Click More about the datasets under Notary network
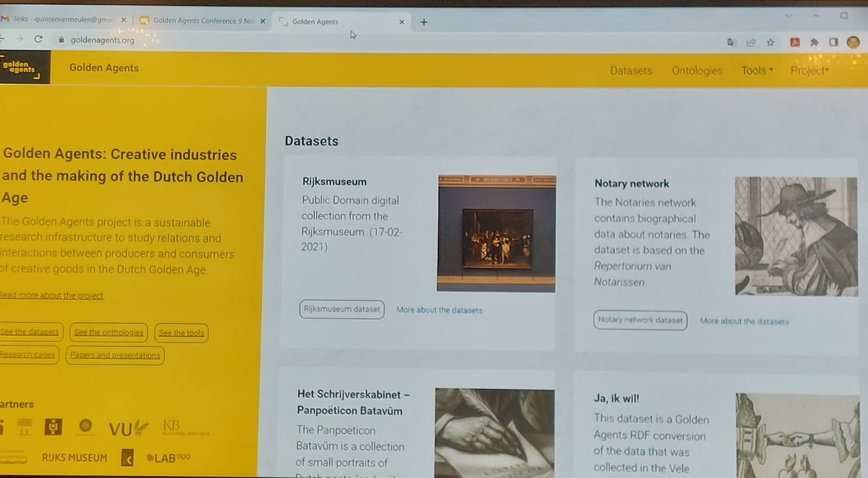The height and width of the screenshot is (478, 868). [x=744, y=321]
